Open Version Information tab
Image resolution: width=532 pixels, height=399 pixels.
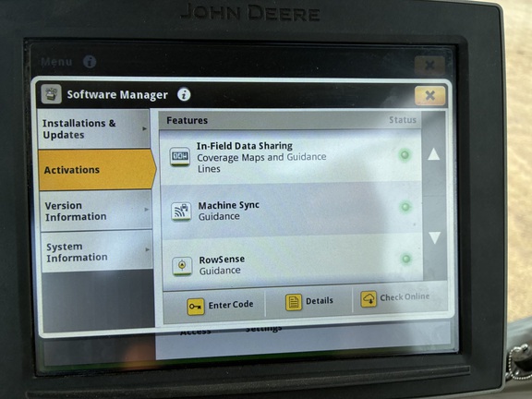96,211
